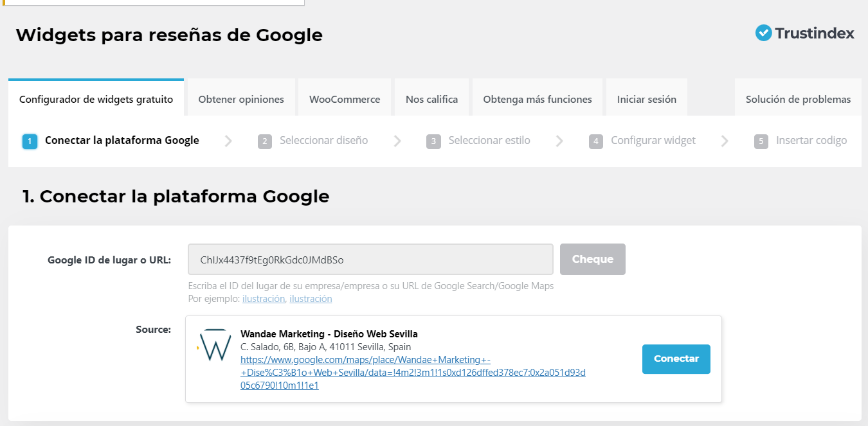The image size is (868, 426).
Task: Go to Configurar widget step
Action: (653, 140)
